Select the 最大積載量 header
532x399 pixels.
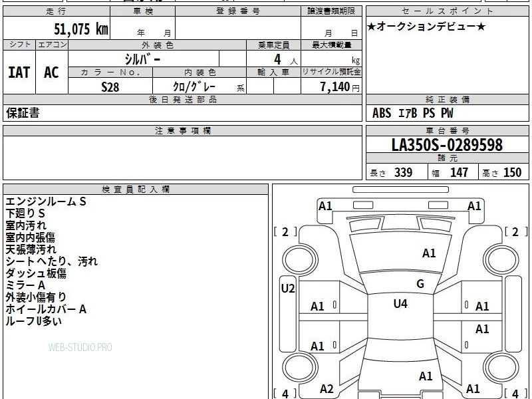click(x=331, y=45)
